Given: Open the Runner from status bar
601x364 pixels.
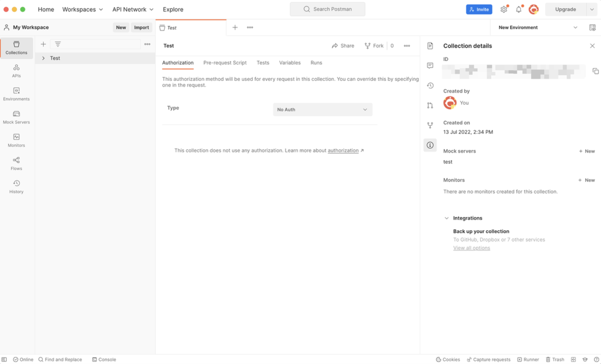Looking at the screenshot, I should pos(528,359).
